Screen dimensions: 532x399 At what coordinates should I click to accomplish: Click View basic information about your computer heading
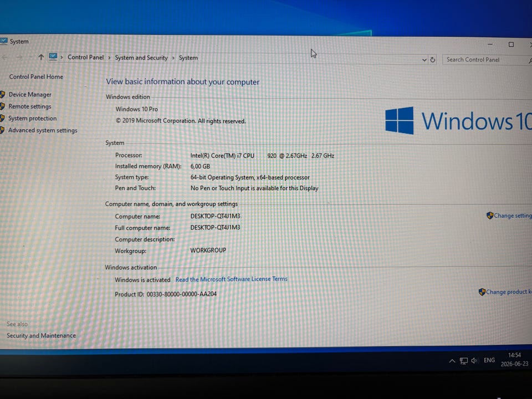182,82
